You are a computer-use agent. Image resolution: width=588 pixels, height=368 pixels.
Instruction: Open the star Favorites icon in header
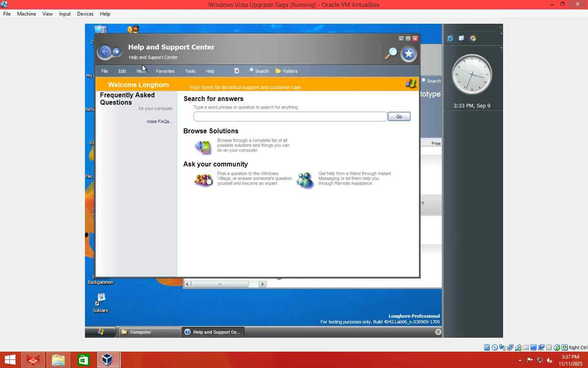click(x=408, y=54)
